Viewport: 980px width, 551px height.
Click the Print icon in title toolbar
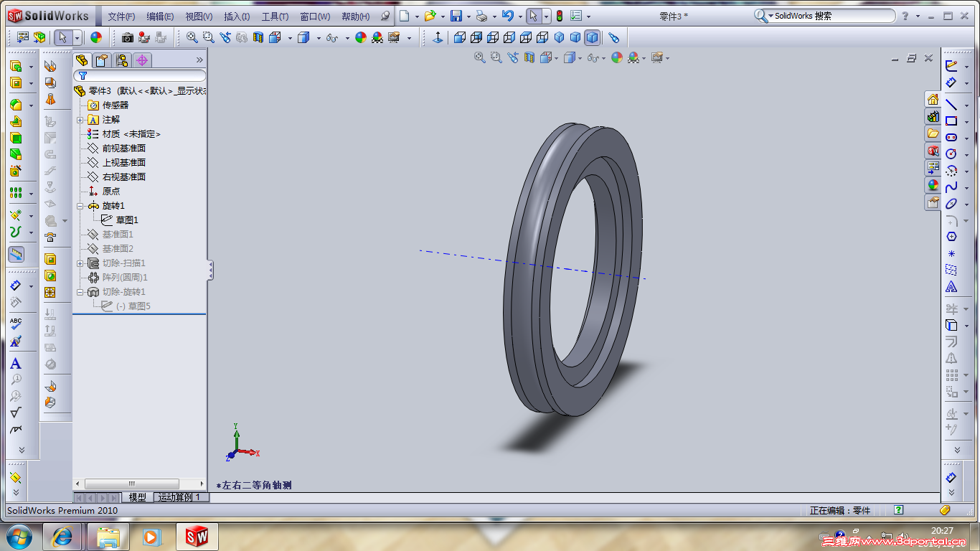point(481,16)
